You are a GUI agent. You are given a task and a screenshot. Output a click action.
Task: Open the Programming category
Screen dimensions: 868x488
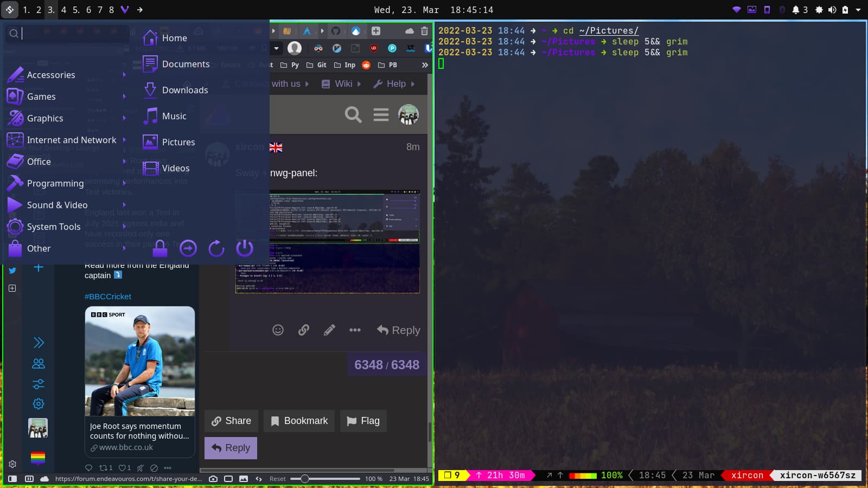tap(66, 183)
